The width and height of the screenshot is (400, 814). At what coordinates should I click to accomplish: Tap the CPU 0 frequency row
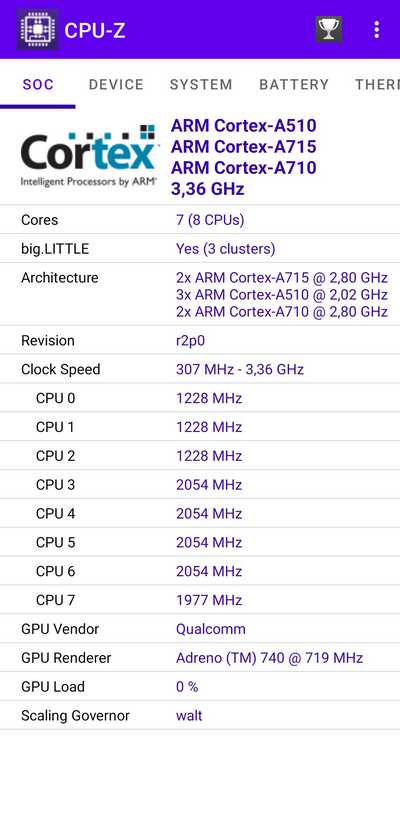tap(200, 398)
